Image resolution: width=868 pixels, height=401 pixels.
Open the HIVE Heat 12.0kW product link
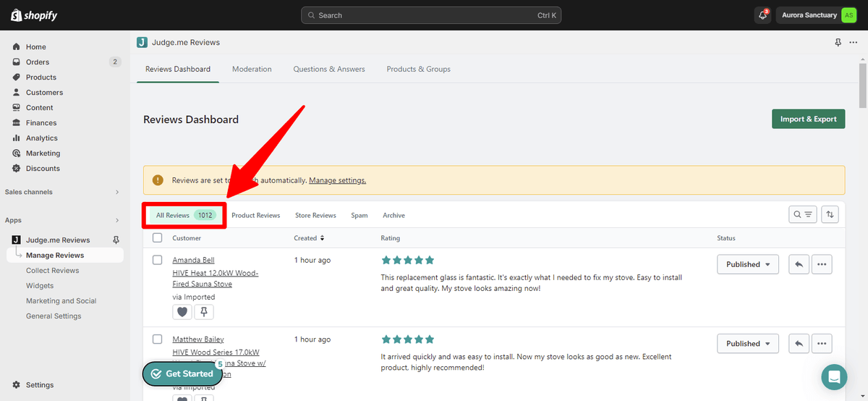[x=216, y=279]
